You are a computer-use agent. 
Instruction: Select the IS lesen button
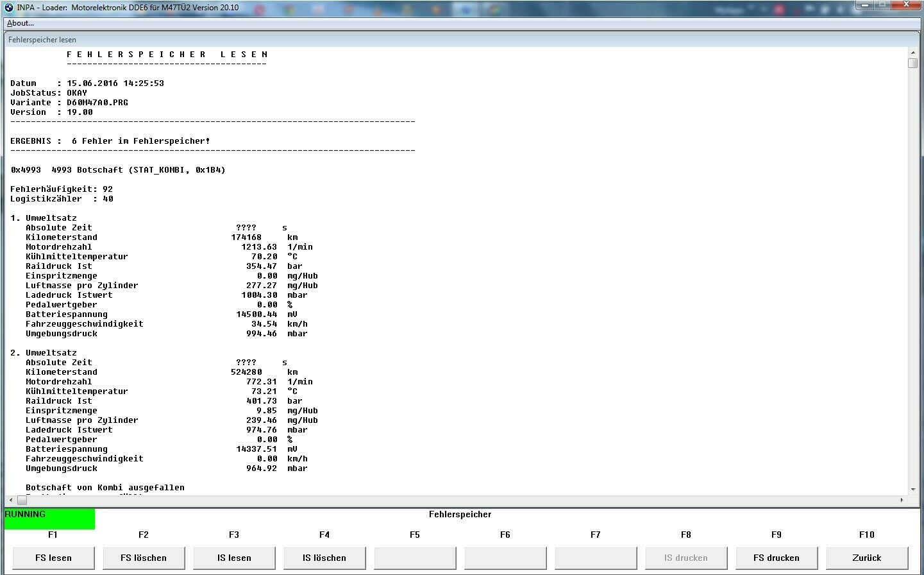click(x=234, y=558)
